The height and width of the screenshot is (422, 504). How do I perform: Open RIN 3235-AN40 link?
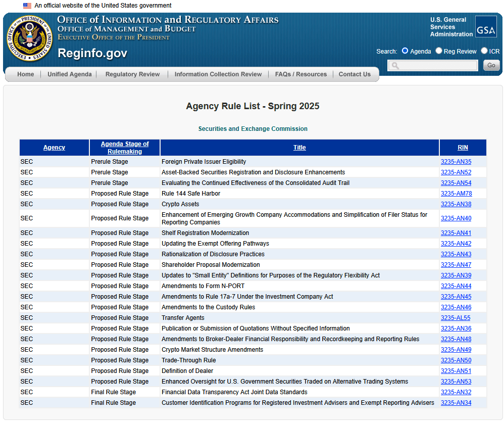coord(456,218)
